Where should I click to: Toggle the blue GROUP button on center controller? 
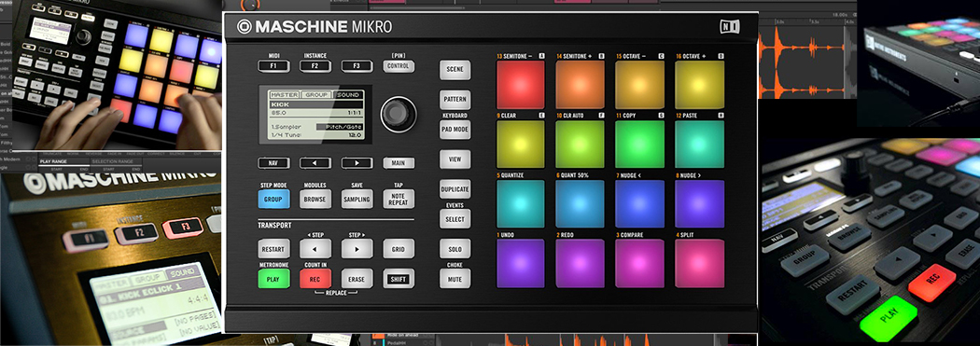(273, 199)
